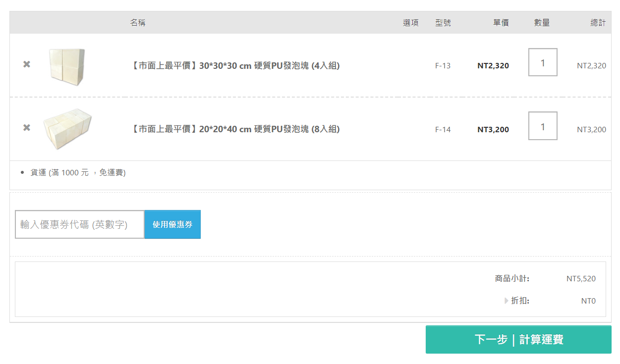Open the 30*30*30 cm foam block thumbnail

click(67, 66)
